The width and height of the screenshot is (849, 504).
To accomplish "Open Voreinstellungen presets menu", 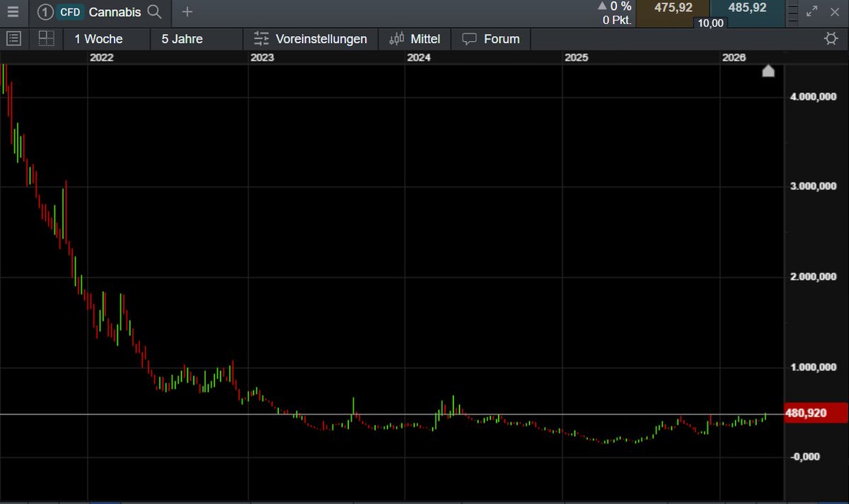I will (311, 39).
